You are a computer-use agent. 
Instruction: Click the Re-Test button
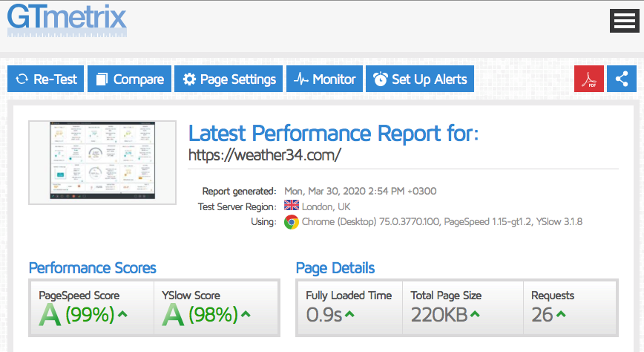click(45, 79)
